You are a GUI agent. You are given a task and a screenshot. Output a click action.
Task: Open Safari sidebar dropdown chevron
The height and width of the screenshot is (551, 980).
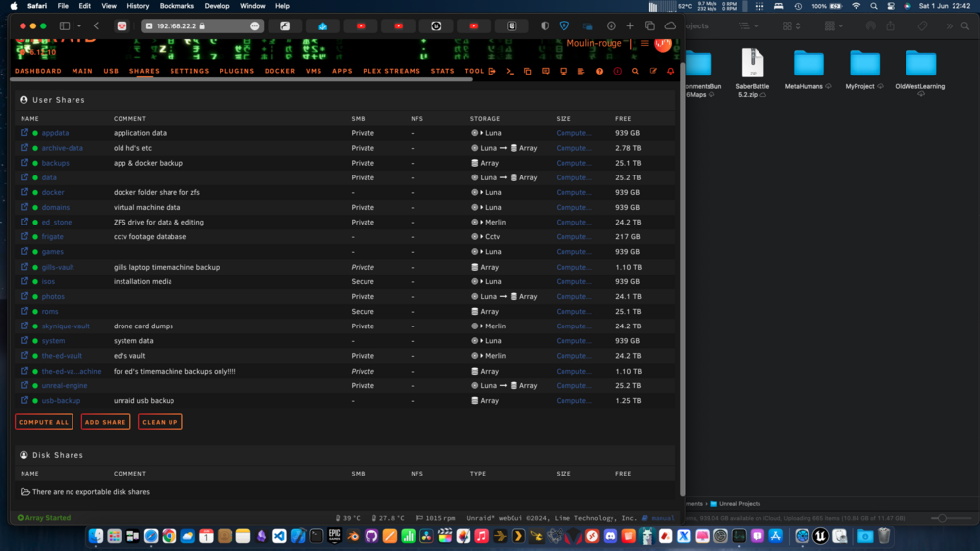[x=79, y=26]
